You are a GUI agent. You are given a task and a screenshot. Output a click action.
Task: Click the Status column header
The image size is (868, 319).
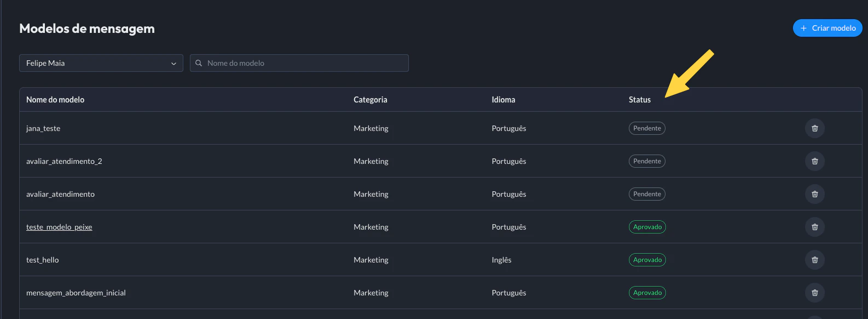(x=639, y=100)
